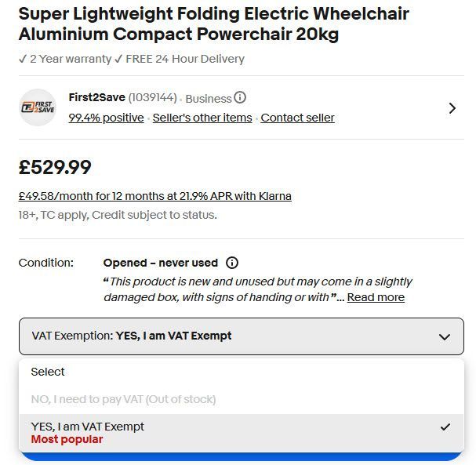The height and width of the screenshot is (465, 476).
Task: Select YES, I am VAT Exempt option
Action: point(88,427)
